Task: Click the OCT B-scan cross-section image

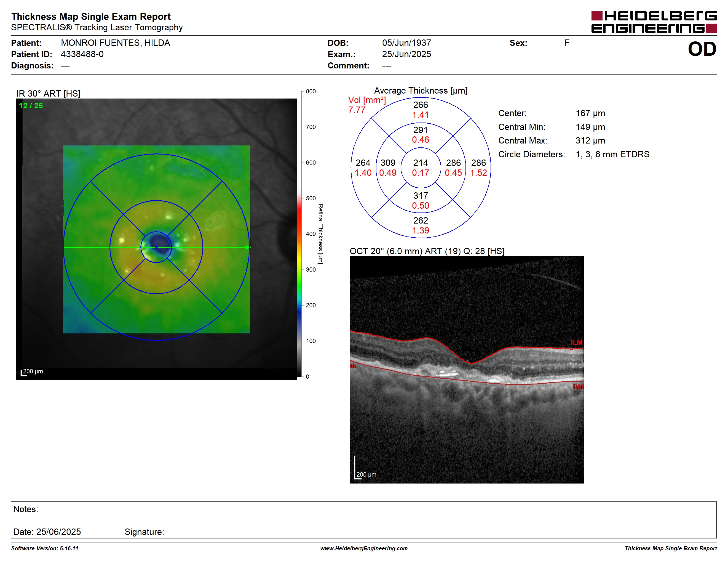Action: pos(467,370)
